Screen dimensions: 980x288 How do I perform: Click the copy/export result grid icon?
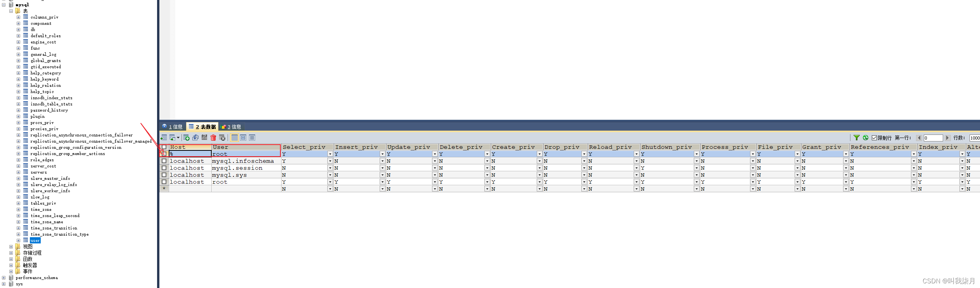[173, 138]
